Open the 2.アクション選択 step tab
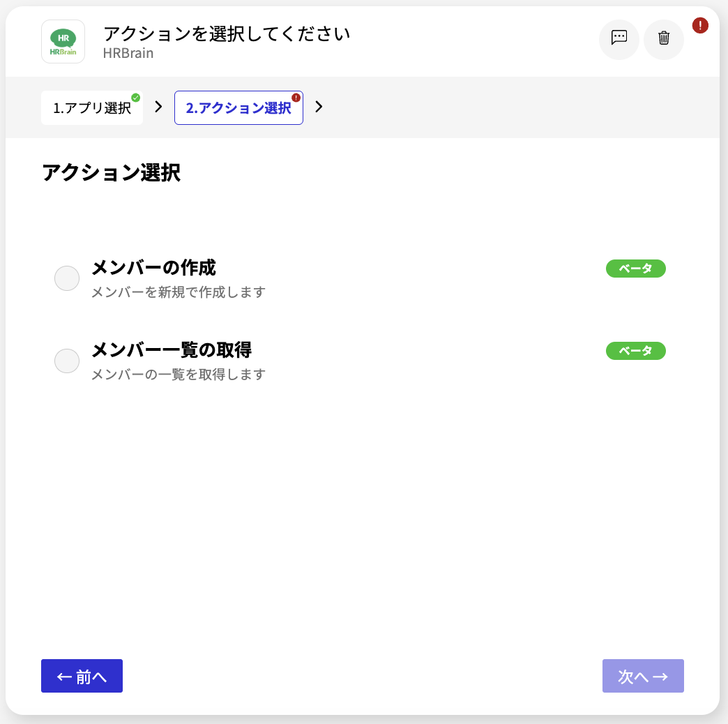 pyautogui.click(x=238, y=107)
